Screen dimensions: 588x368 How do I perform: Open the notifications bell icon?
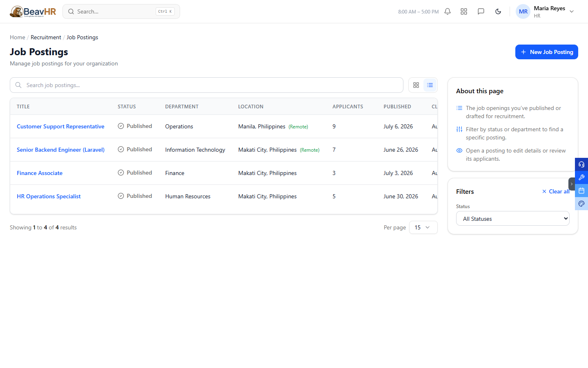coord(448,11)
